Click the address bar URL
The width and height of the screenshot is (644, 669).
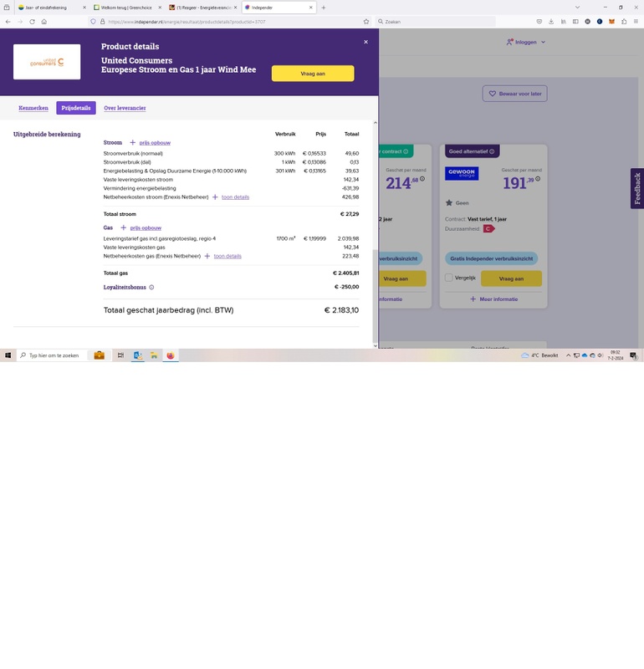click(187, 22)
